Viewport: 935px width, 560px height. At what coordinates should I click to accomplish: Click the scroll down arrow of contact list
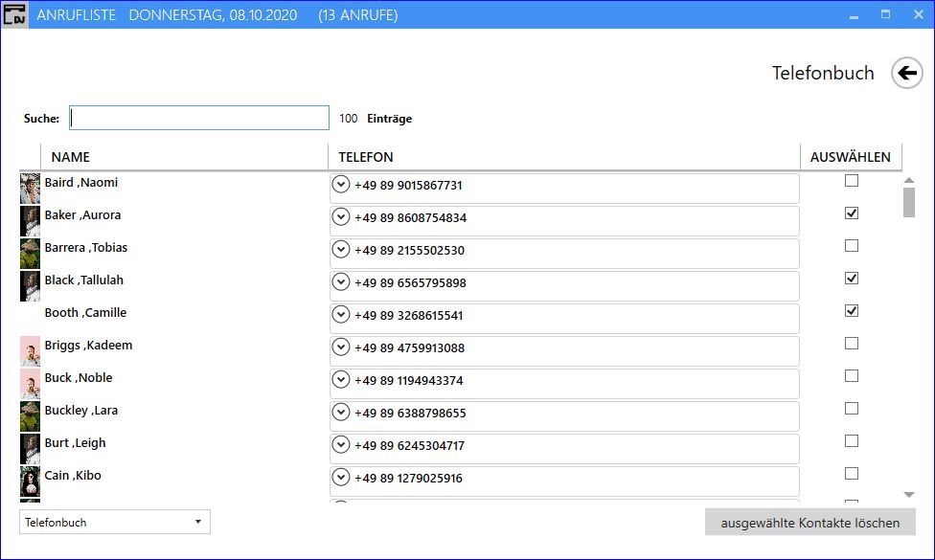pos(909,495)
